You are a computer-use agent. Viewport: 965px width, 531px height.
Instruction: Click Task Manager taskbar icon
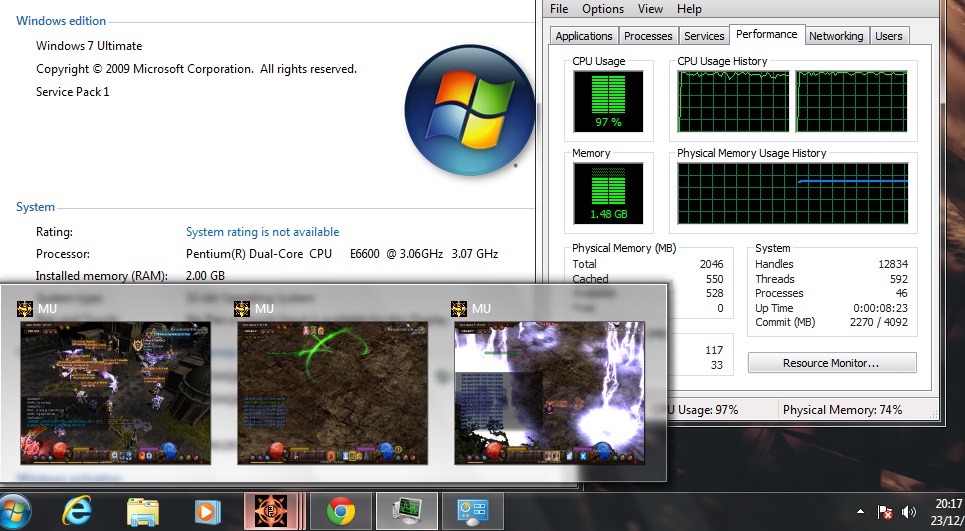point(407,511)
